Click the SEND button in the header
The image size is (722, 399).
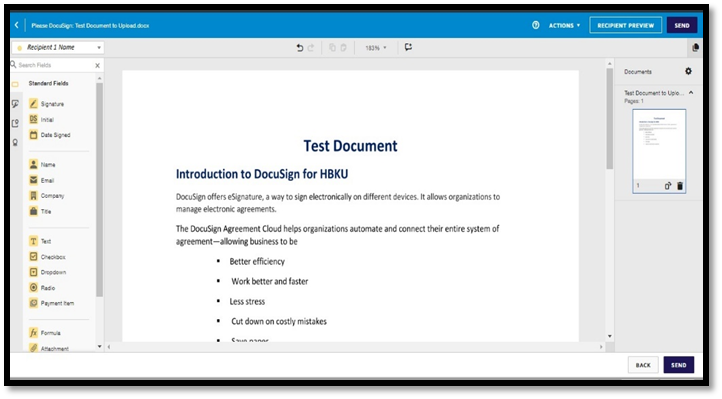point(681,25)
